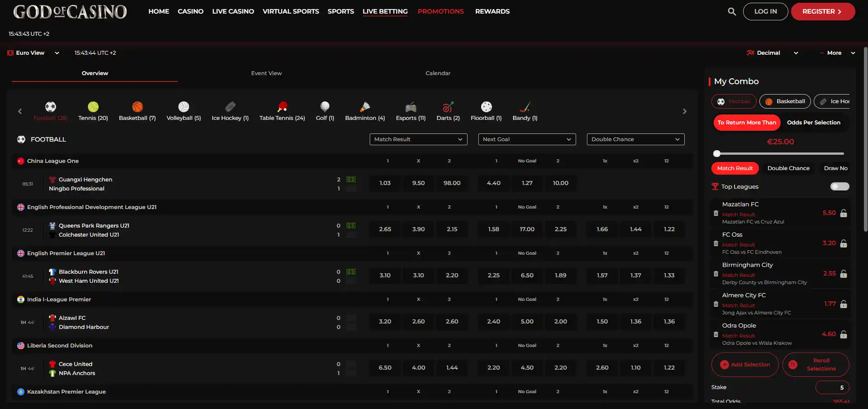The height and width of the screenshot is (409, 868).
Task: Switch to the Calendar tab
Action: (438, 73)
